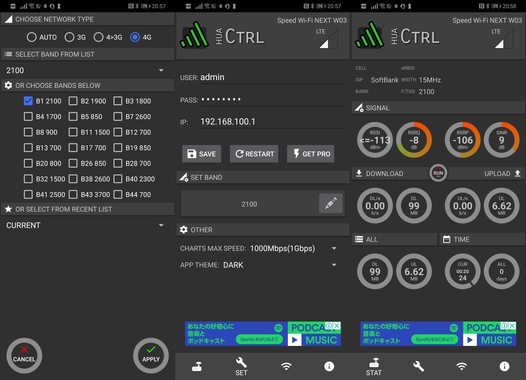The height and width of the screenshot is (380, 526).
Task: Tick the B7 2600 band checkbox
Action: 118,116
